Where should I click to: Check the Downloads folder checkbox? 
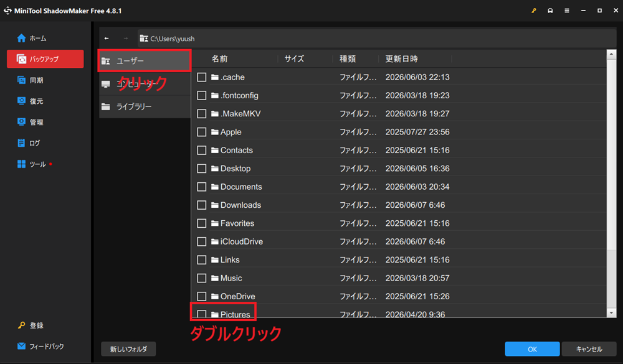(202, 205)
